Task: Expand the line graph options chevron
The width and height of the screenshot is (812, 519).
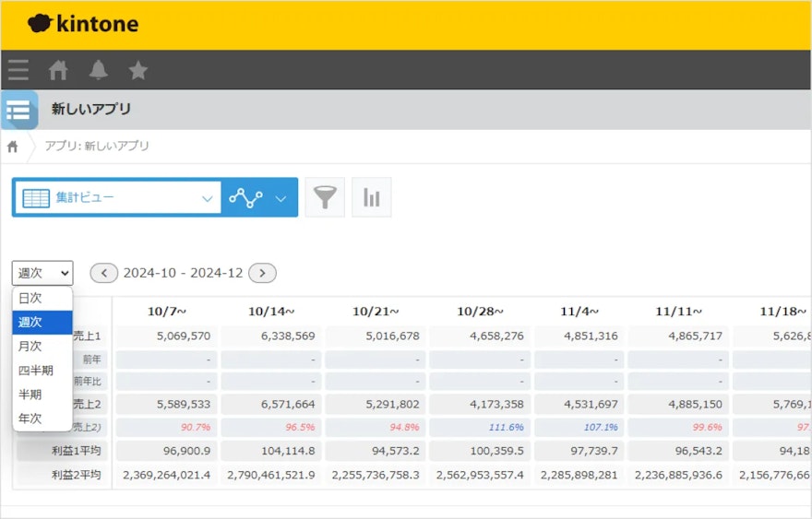Action: click(x=281, y=198)
